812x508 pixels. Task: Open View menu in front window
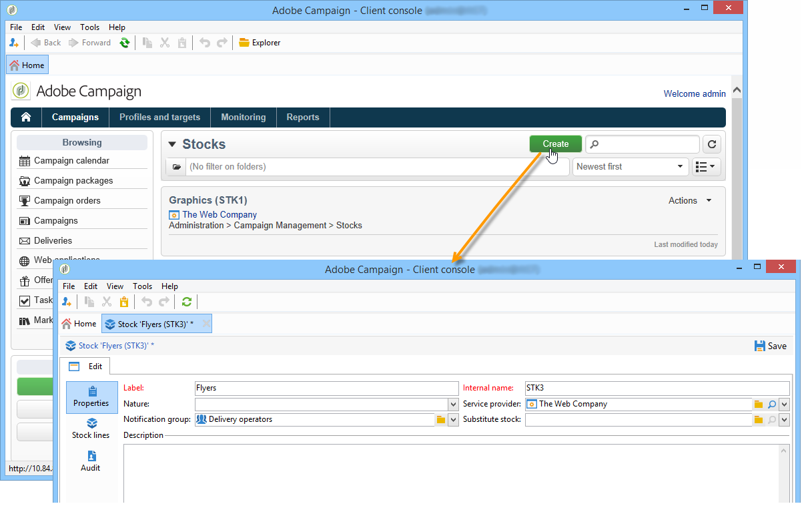[x=115, y=286]
